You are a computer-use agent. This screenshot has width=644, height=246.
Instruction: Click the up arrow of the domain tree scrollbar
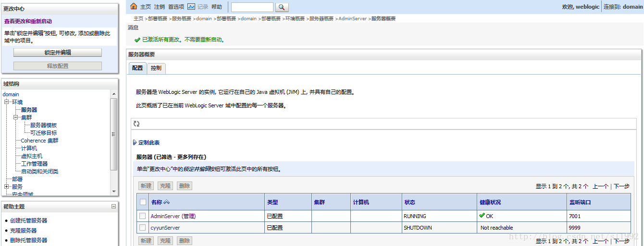pyautogui.click(x=114, y=93)
